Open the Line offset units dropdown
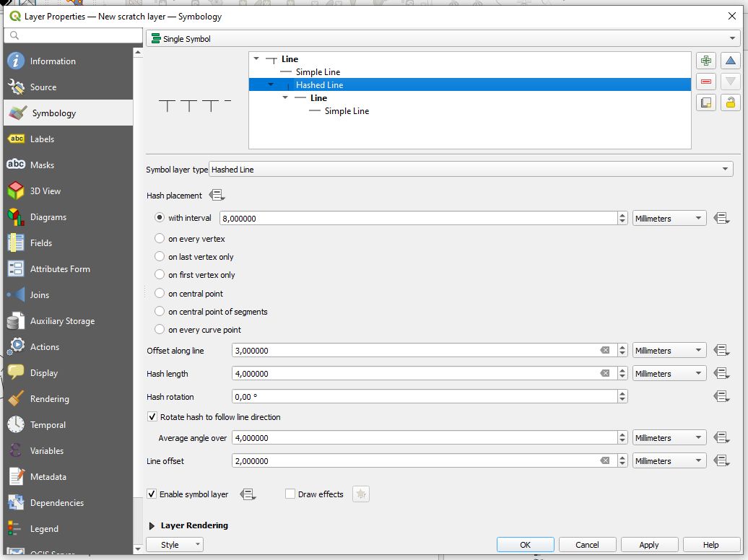The height and width of the screenshot is (560, 748). tap(669, 461)
